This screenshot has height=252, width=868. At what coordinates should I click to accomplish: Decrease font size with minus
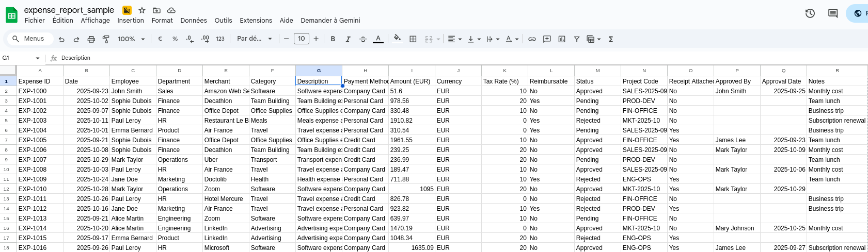pyautogui.click(x=286, y=39)
